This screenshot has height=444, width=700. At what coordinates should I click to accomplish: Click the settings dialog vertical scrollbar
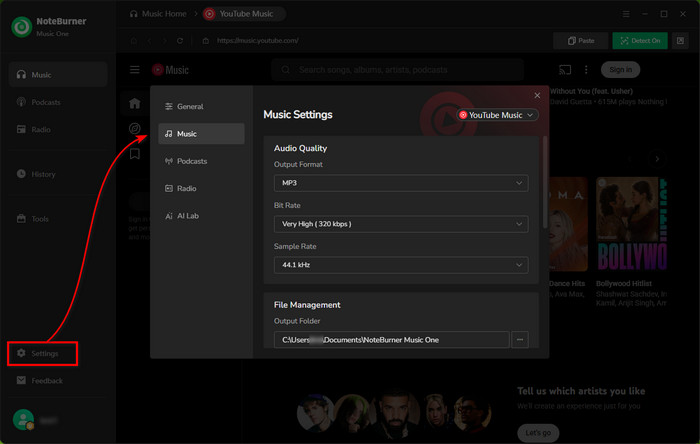(x=545, y=182)
